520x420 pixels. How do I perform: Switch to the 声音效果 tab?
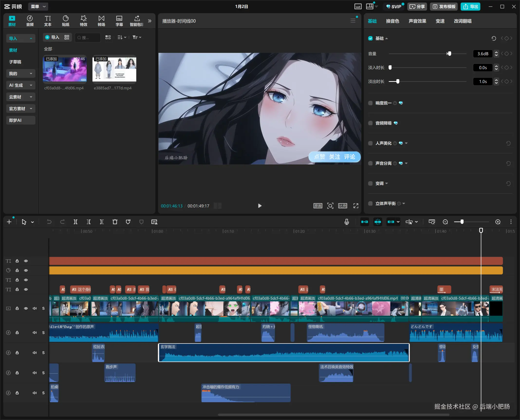pos(417,21)
